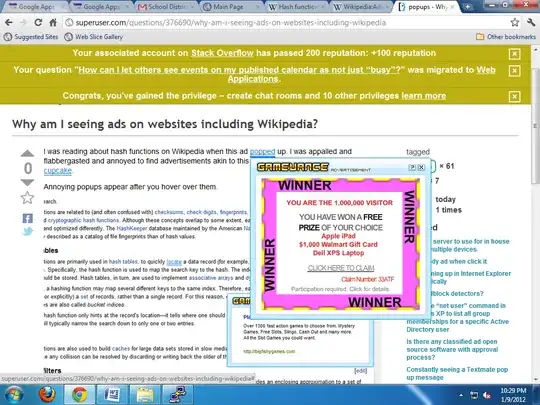The height and width of the screenshot is (405, 540).
Task: Click 'Participation required. Click for details' text
Action: [x=340, y=289]
